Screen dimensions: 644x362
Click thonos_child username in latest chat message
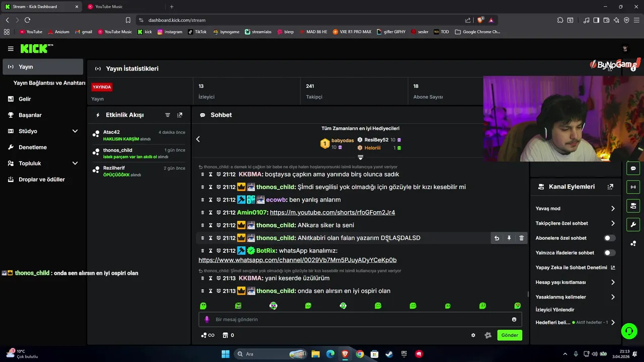click(x=276, y=291)
